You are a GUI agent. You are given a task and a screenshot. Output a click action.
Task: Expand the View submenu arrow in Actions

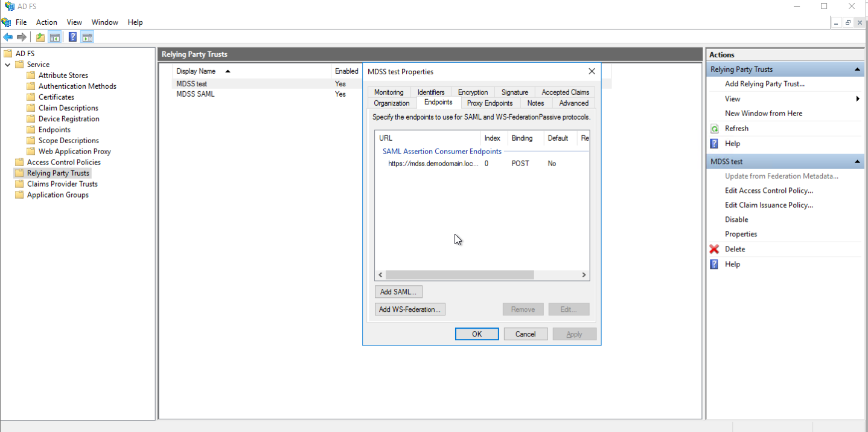pos(858,98)
